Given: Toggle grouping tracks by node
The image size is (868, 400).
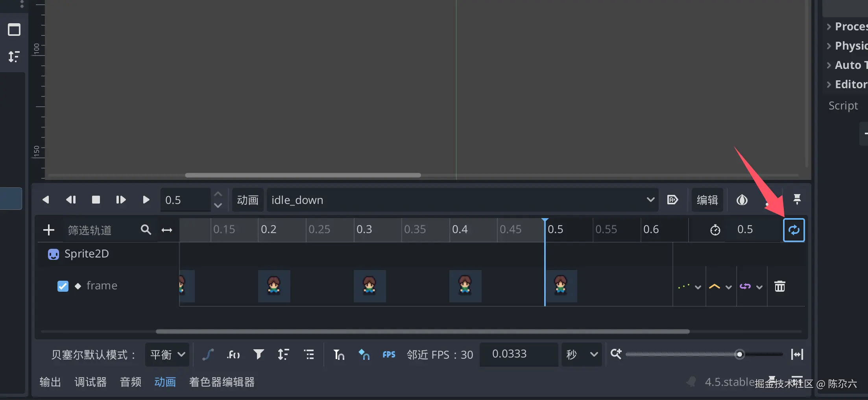Looking at the screenshot, I should tap(309, 354).
